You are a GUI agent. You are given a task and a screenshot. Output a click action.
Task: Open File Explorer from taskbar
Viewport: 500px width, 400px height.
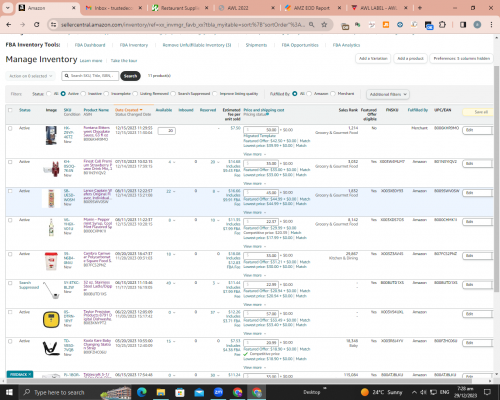point(161,392)
